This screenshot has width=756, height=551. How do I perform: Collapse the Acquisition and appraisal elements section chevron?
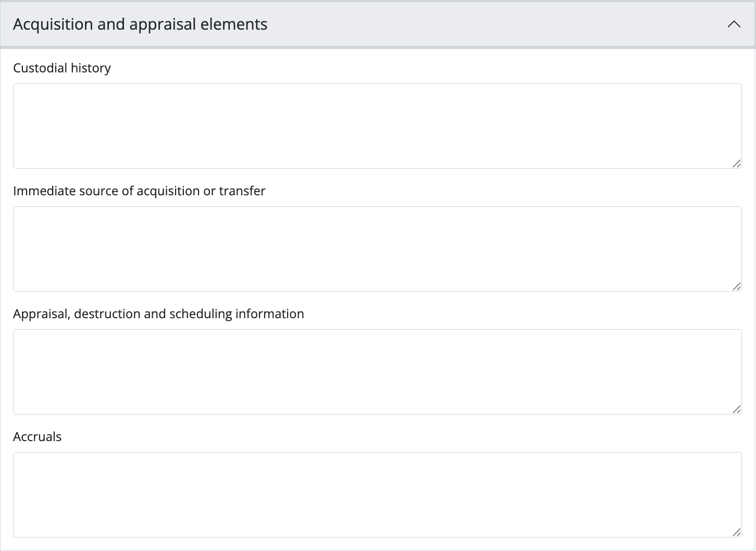(734, 24)
